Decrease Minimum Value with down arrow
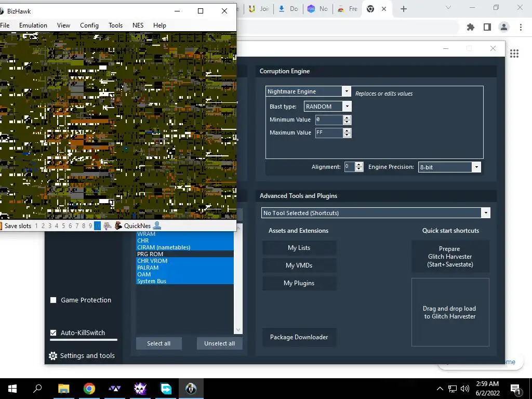This screenshot has height=399, width=532. tap(347, 122)
